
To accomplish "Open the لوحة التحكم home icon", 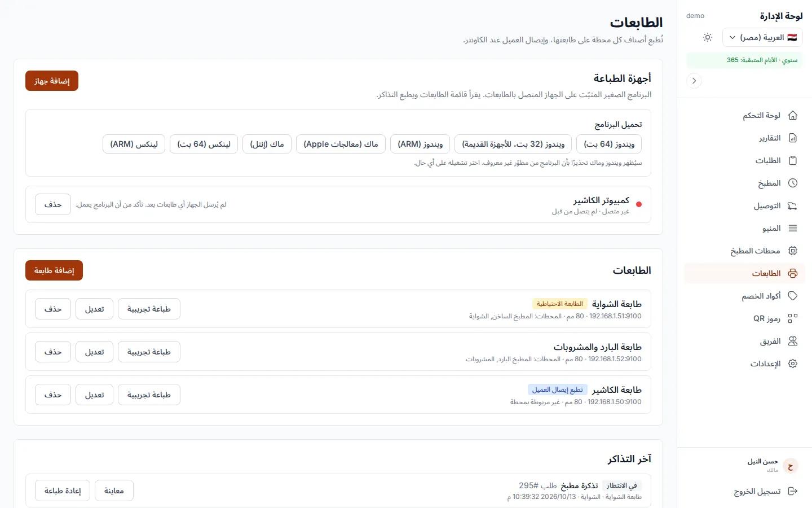I will 793,115.
